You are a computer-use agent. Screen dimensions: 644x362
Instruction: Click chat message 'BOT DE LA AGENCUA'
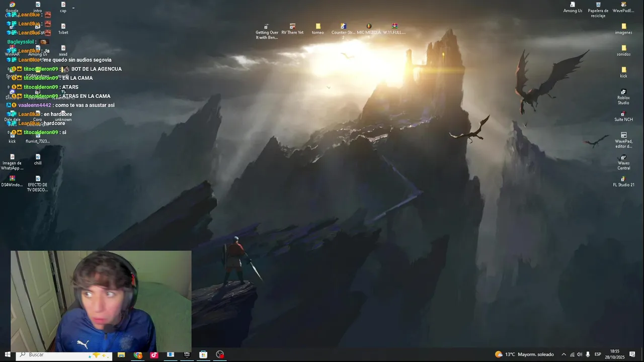97,69
